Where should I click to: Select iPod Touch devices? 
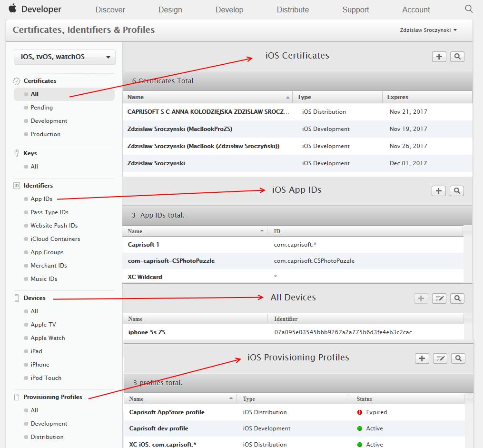tap(46, 378)
